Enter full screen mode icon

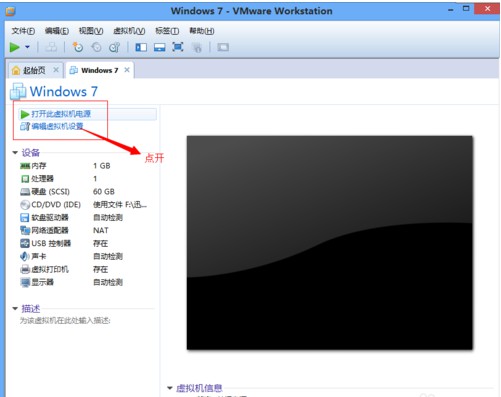[x=178, y=47]
